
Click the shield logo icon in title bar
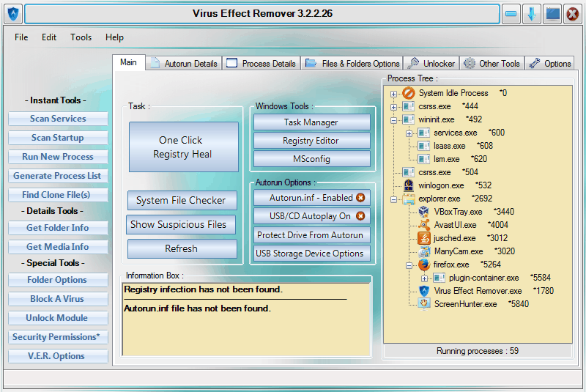tap(13, 14)
